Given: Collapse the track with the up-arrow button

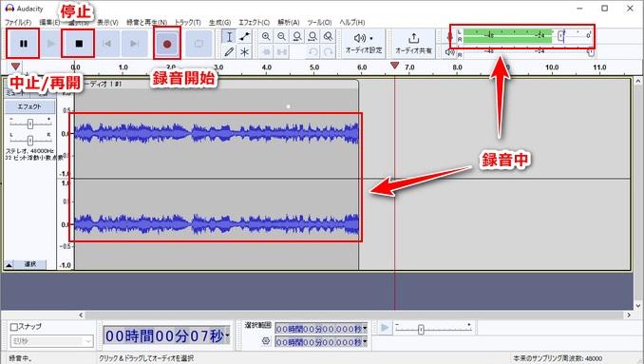Looking at the screenshot, I should 9,264.
